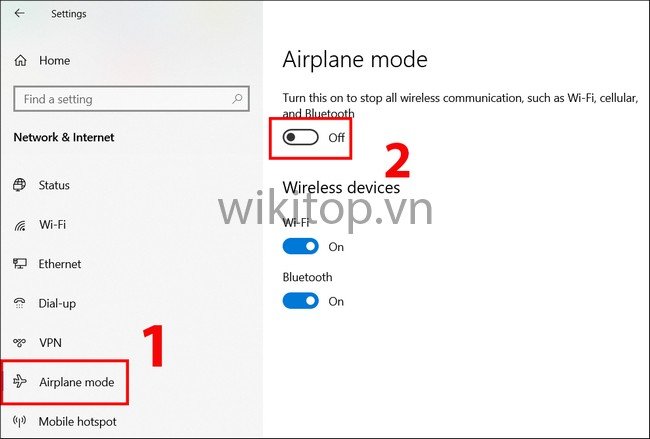The width and height of the screenshot is (650, 439).
Task: Click the Airplane mode plane icon
Action: pyautogui.click(x=19, y=381)
